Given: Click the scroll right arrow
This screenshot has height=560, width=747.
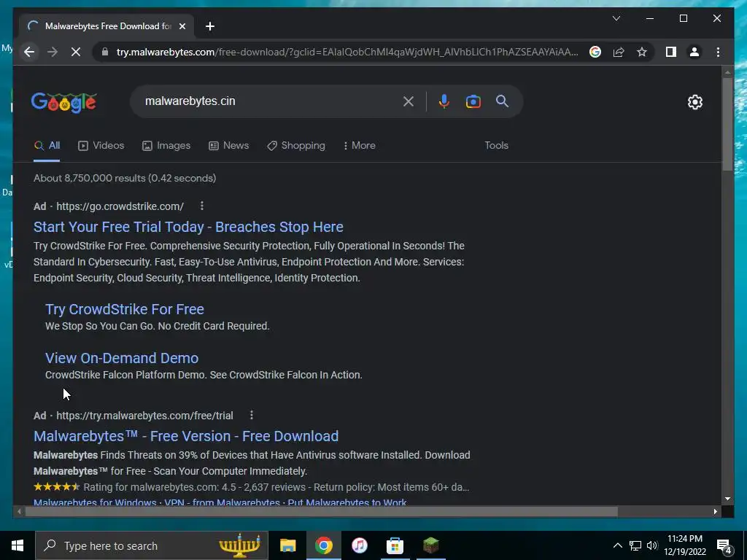Looking at the screenshot, I should [x=716, y=511].
